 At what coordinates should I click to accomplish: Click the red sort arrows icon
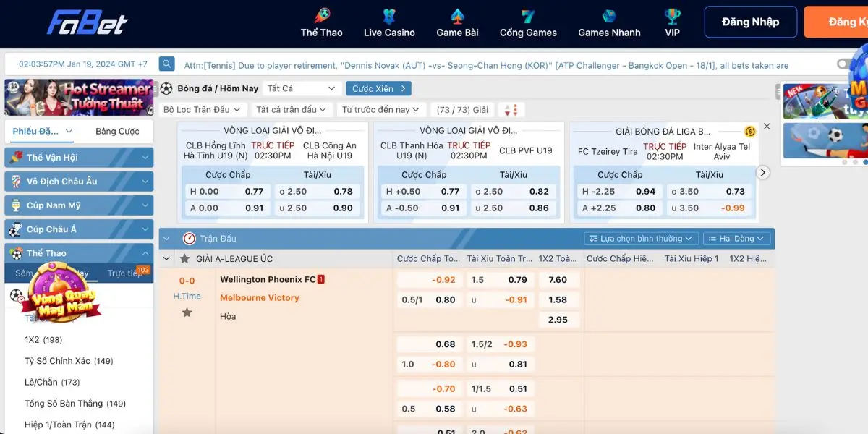(511, 110)
